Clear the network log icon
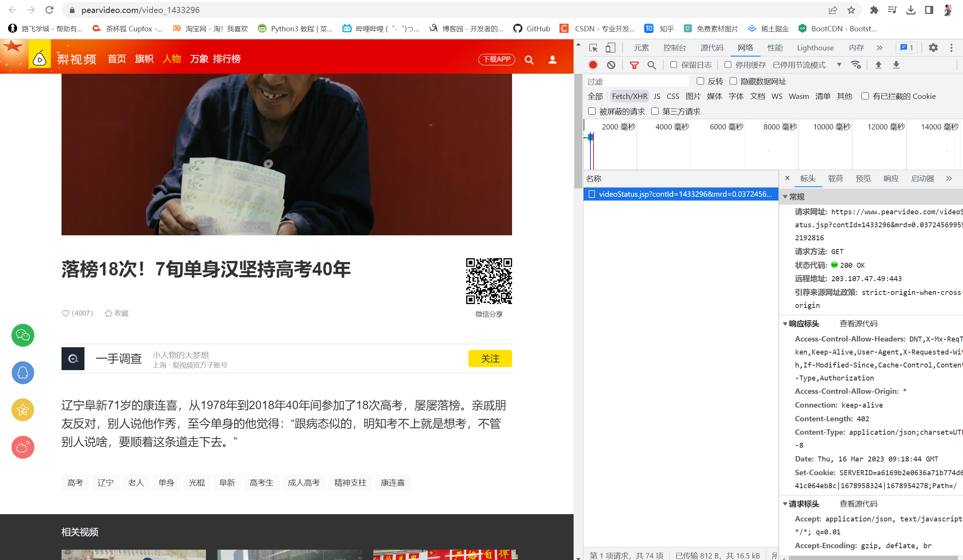963x560 pixels. (x=611, y=65)
